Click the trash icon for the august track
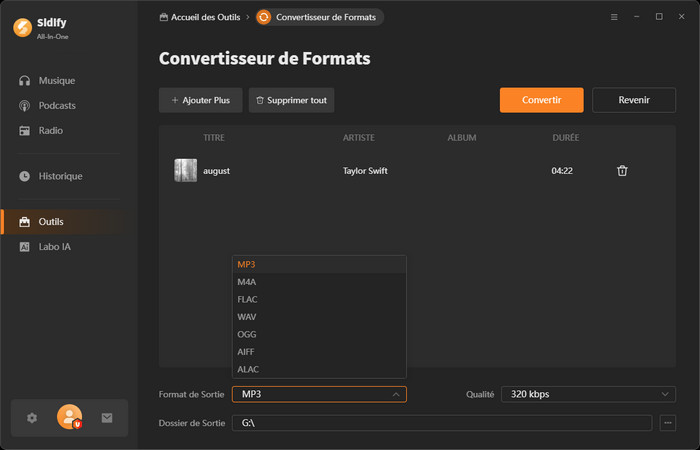The width and height of the screenshot is (700, 450). pyautogui.click(x=622, y=171)
